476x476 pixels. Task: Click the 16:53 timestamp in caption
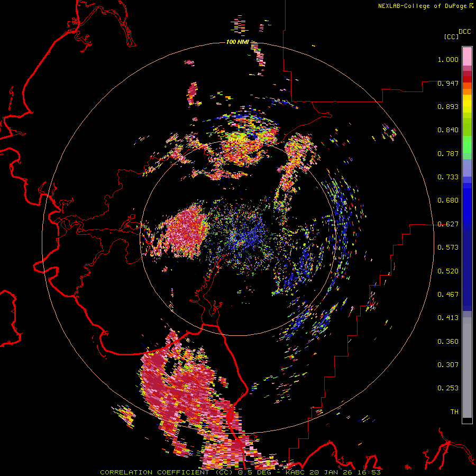point(370,472)
